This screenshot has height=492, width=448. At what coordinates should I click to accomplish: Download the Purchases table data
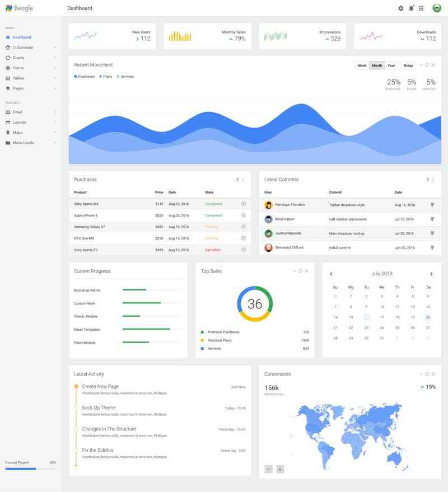point(237,180)
